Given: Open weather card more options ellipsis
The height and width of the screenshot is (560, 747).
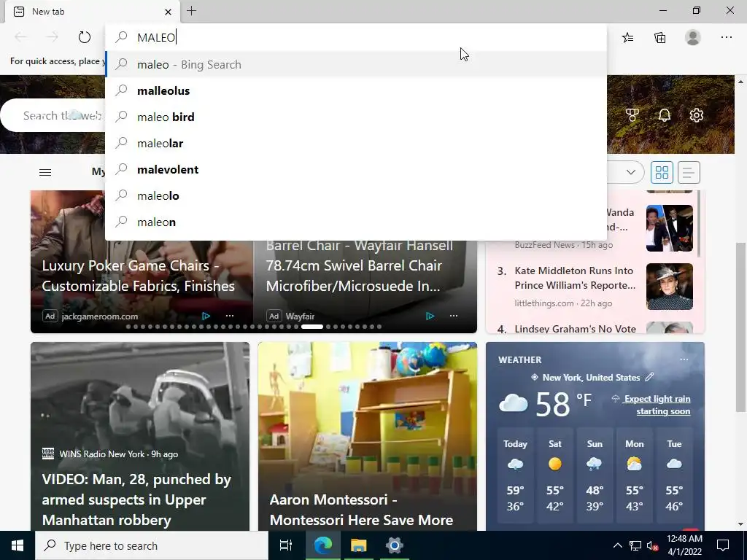Looking at the screenshot, I should [x=684, y=359].
